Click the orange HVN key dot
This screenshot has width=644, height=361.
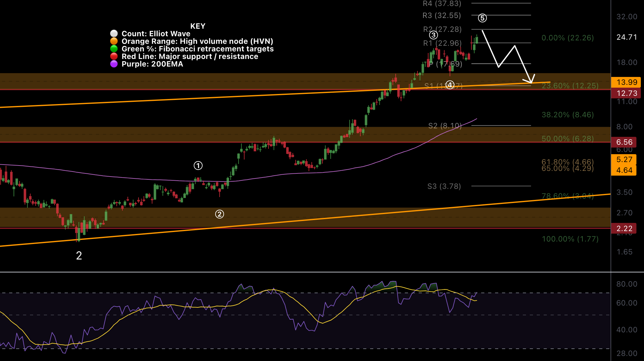point(114,41)
